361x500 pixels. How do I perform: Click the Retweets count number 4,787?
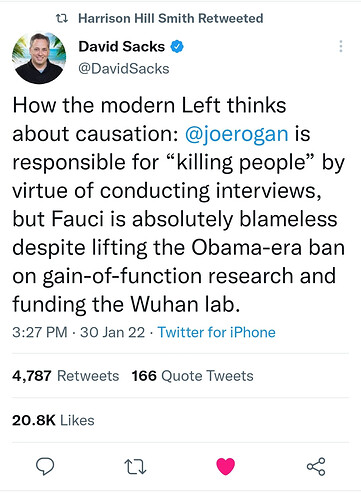(x=32, y=376)
